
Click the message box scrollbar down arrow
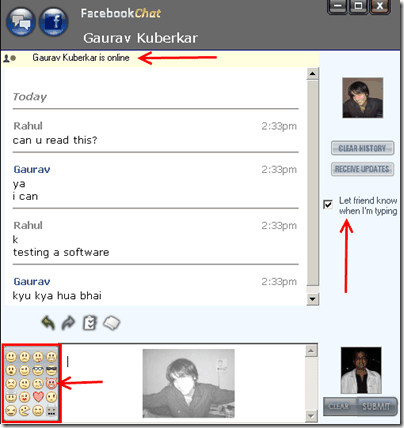(311, 416)
